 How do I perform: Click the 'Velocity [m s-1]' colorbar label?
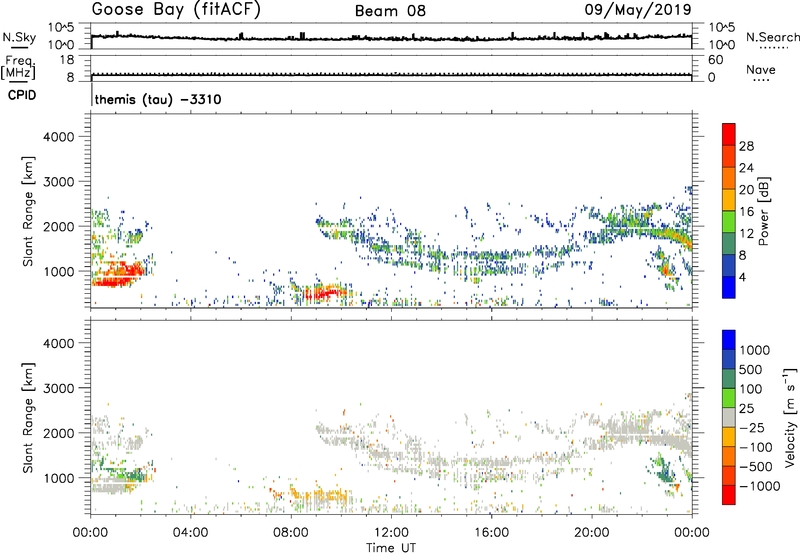point(791,417)
